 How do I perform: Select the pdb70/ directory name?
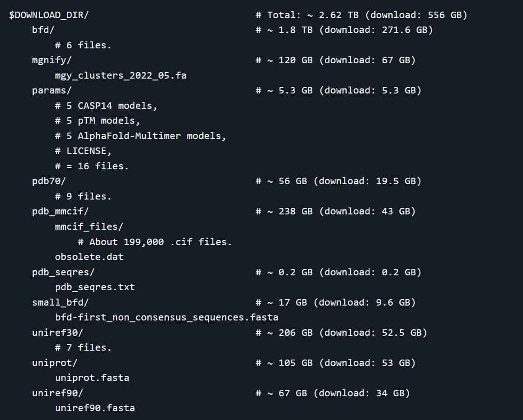pos(49,181)
